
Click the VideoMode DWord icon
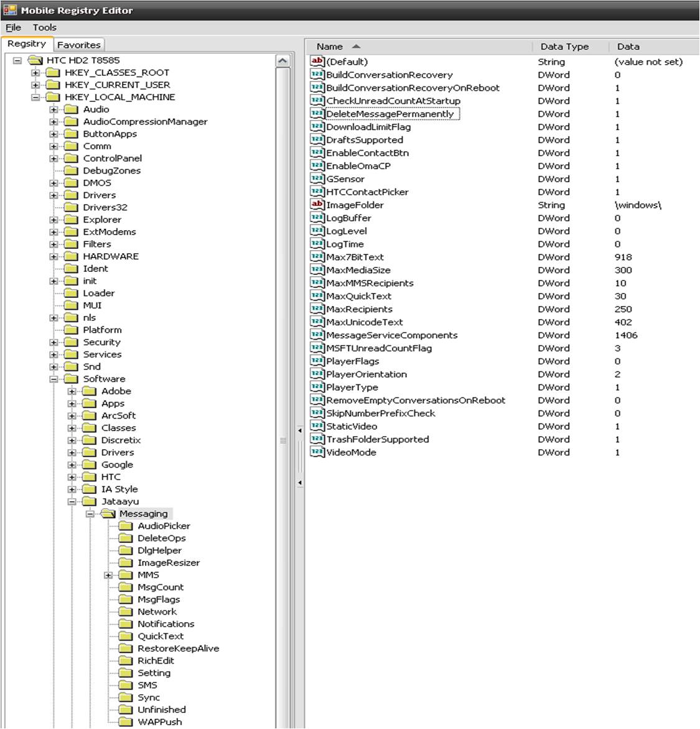317,452
